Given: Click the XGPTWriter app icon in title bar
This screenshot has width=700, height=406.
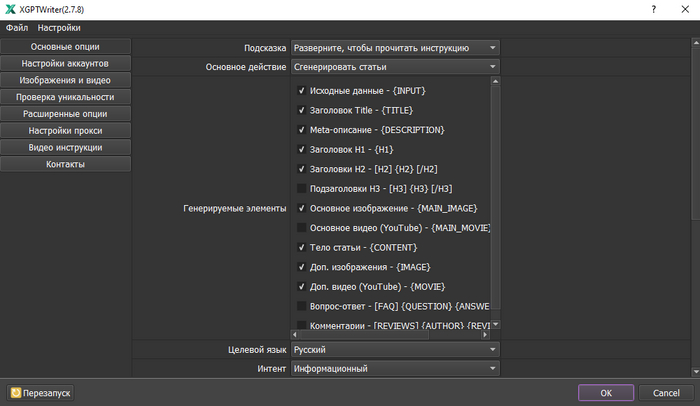Looking at the screenshot, I should tap(9, 9).
